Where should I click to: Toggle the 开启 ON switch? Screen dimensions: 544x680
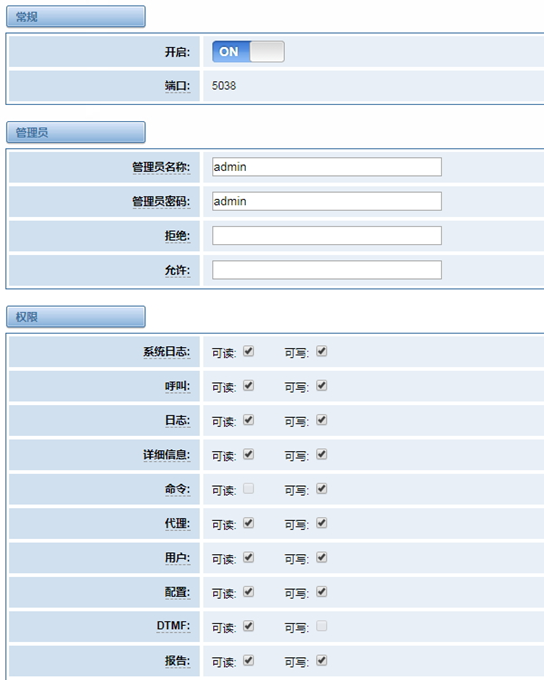point(248,52)
